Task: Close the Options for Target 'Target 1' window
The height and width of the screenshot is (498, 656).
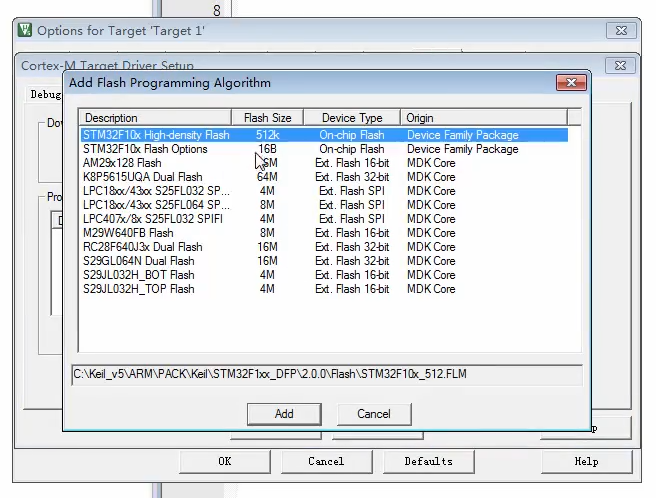Action: (x=621, y=31)
